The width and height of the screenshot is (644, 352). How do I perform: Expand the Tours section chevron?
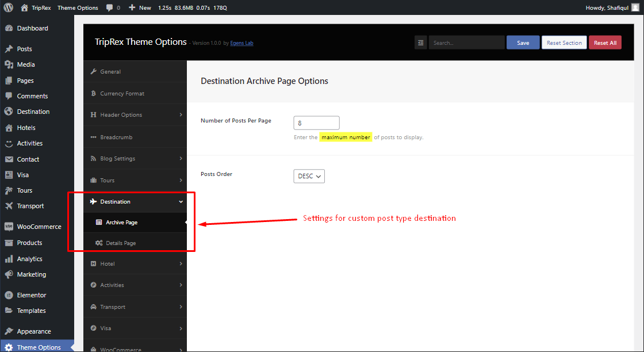click(x=181, y=180)
